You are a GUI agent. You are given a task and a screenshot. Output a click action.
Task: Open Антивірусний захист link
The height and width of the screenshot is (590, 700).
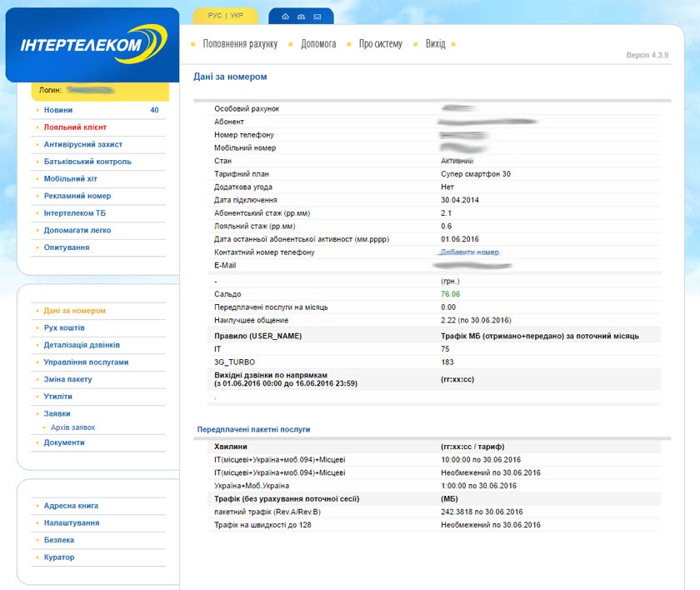[83, 144]
